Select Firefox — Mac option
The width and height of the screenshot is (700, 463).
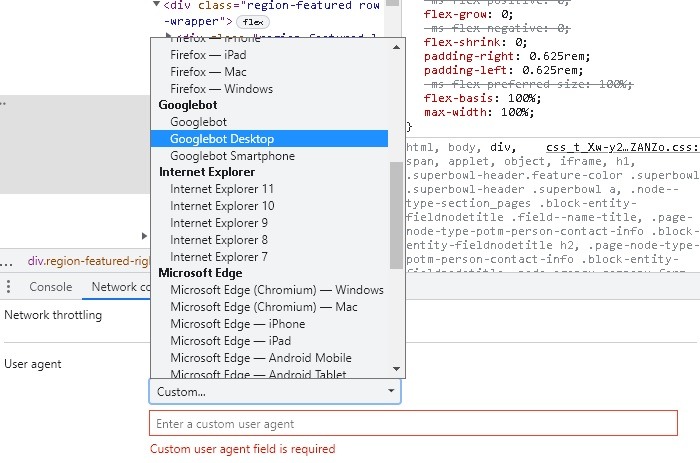pyautogui.click(x=208, y=72)
